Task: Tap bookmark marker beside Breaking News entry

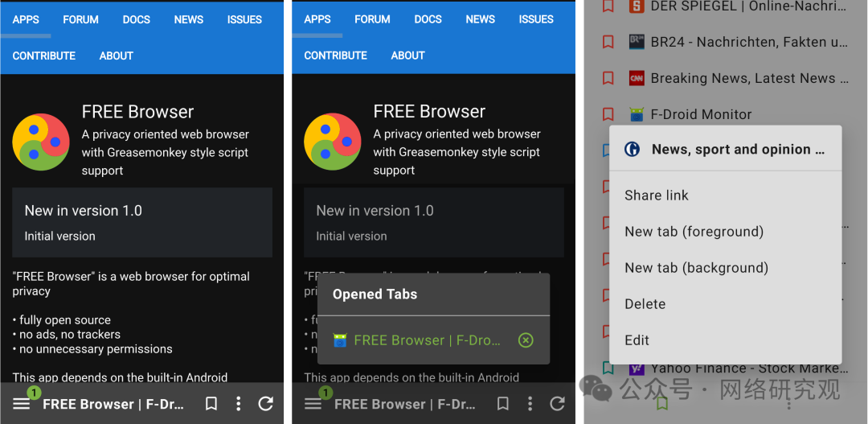Action: (x=608, y=78)
